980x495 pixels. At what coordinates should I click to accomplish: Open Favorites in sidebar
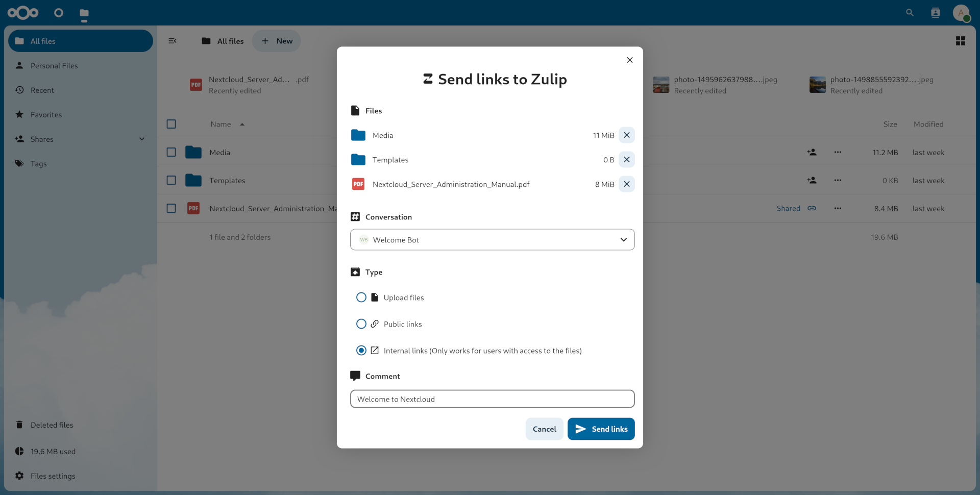coord(81,114)
